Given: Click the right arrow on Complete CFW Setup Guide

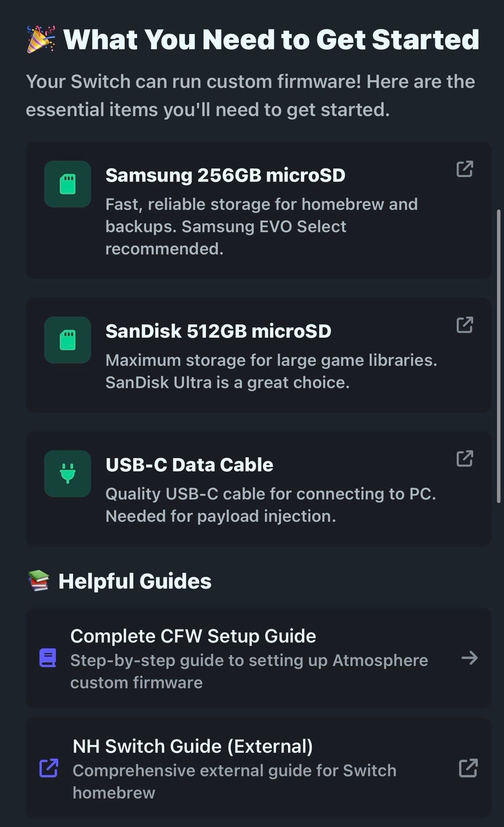Looking at the screenshot, I should point(469,657).
